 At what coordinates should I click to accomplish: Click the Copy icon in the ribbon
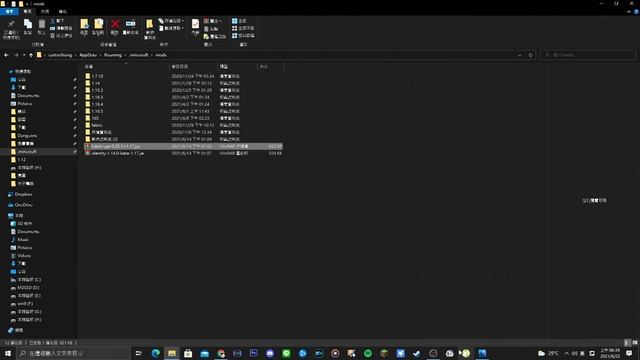pos(28,24)
